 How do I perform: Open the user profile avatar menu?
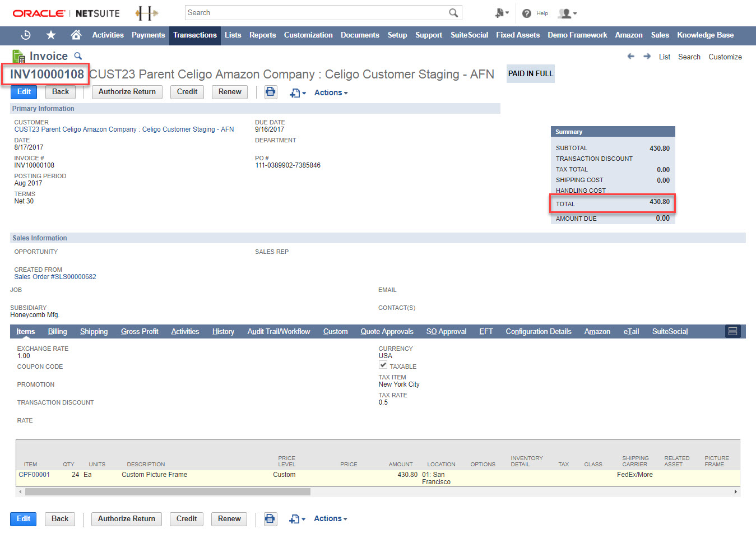567,13
